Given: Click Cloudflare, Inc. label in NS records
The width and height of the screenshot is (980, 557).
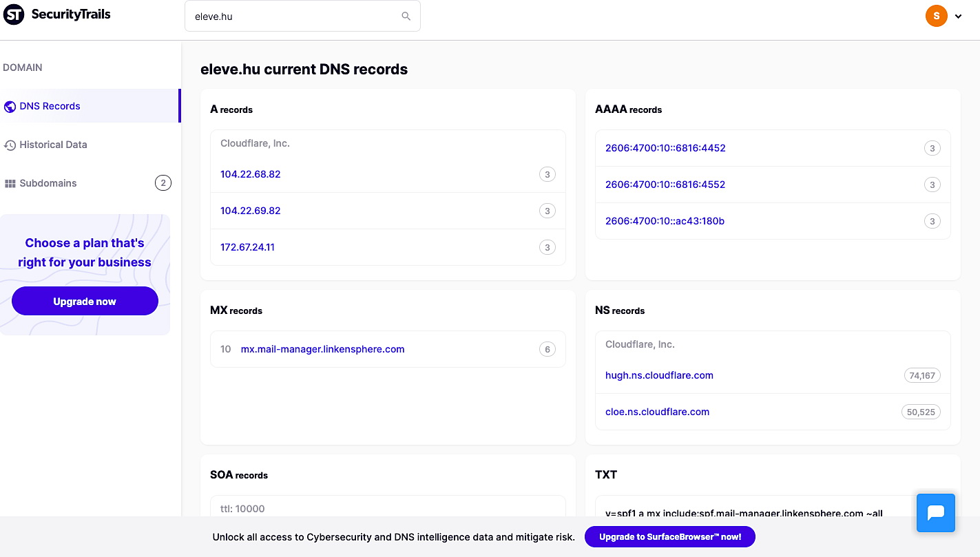Looking at the screenshot, I should tap(640, 344).
